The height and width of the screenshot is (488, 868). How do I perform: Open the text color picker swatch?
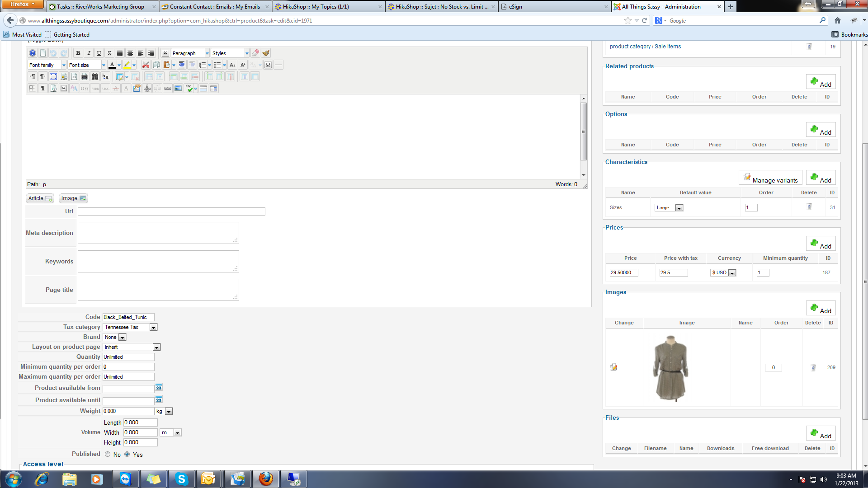pos(112,65)
